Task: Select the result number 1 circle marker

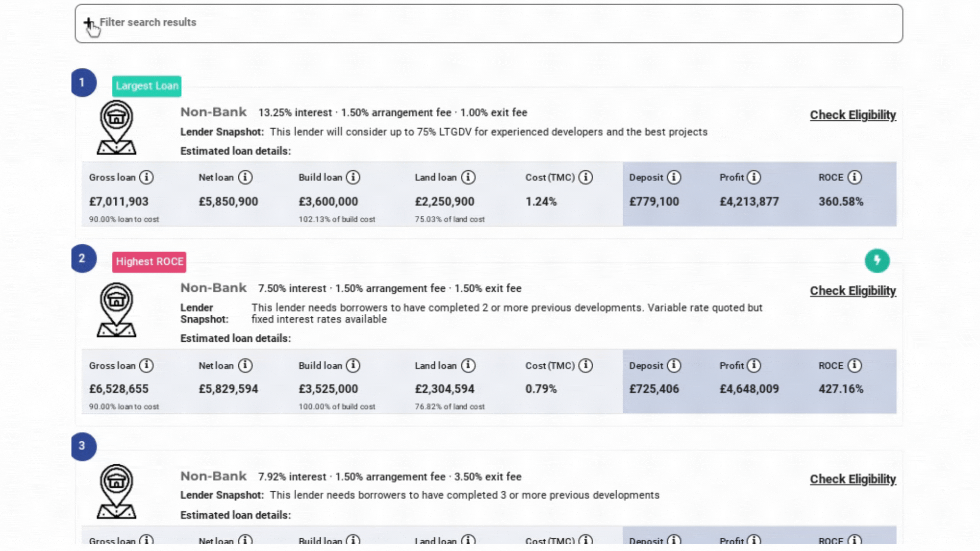Action: (x=83, y=83)
